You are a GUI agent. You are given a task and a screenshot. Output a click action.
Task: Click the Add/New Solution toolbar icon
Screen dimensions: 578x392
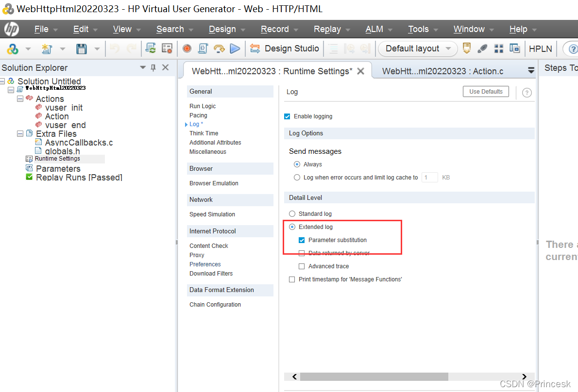[x=13, y=49]
